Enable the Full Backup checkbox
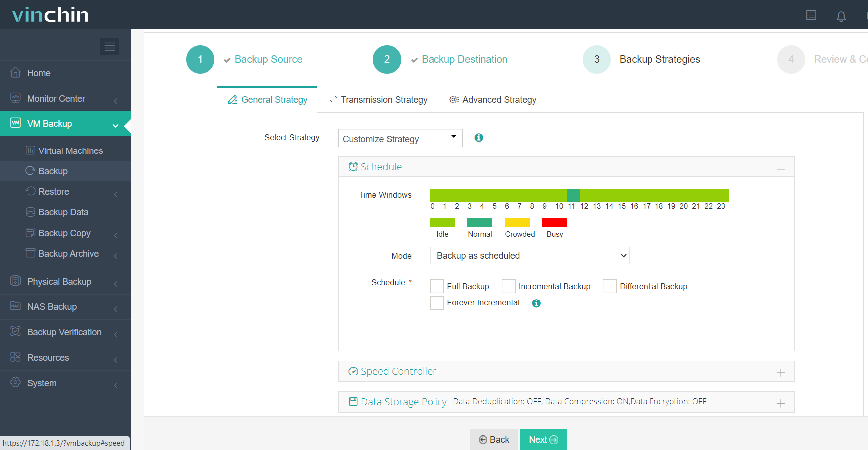 437,286
